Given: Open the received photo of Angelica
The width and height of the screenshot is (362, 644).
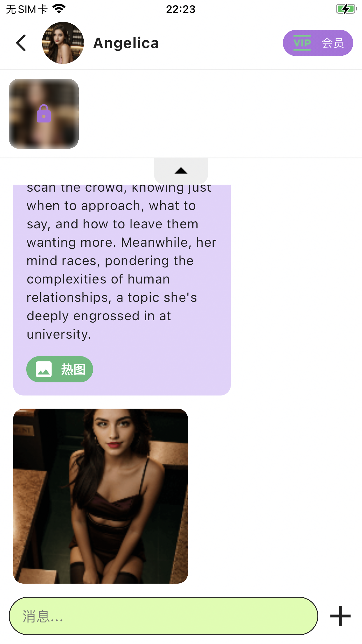Looking at the screenshot, I should (101, 496).
